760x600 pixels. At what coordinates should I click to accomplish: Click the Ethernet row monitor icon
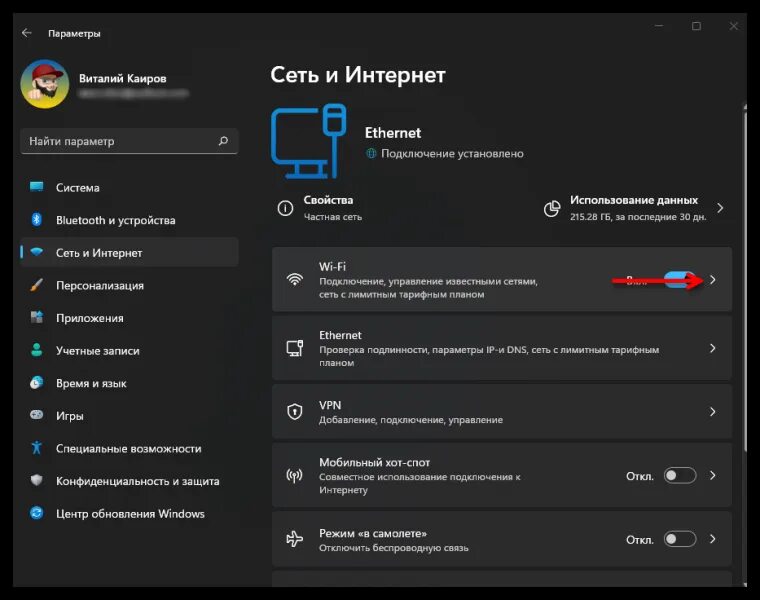[295, 348]
